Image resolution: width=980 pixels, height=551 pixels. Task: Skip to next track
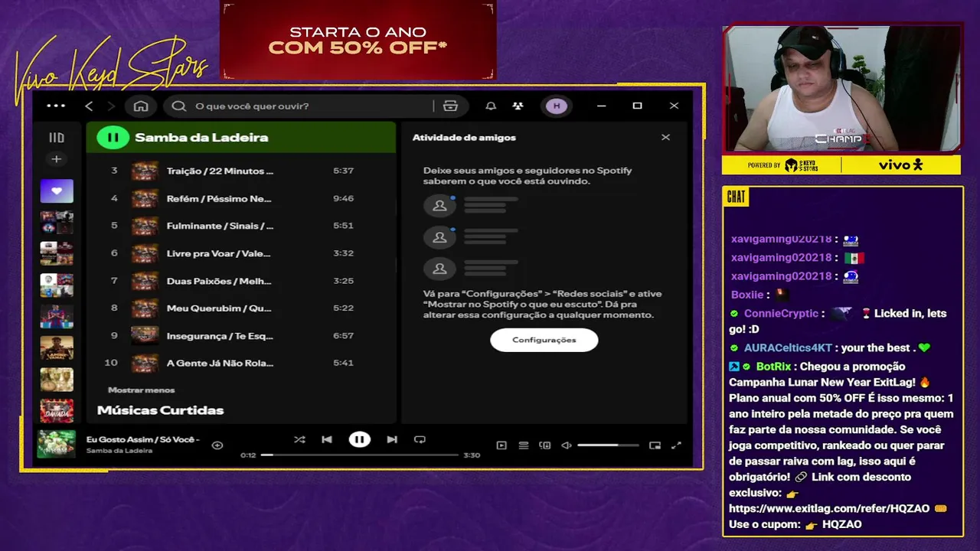tap(392, 439)
